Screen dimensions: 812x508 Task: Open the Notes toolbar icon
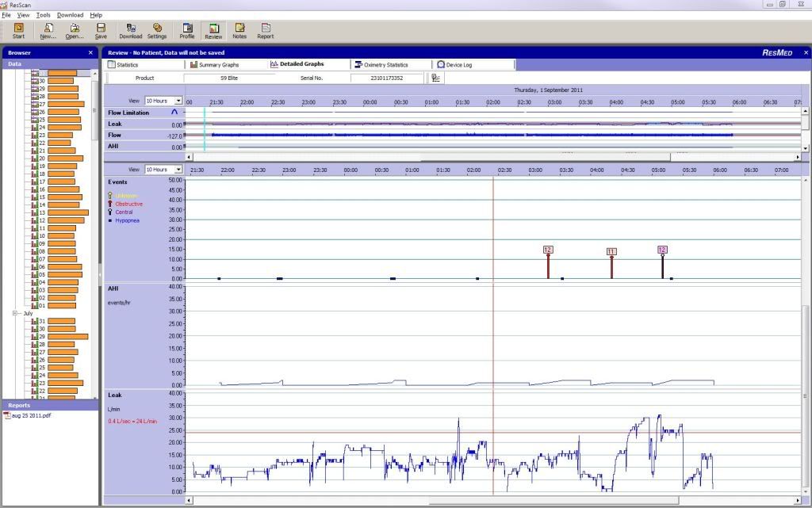pos(239,30)
